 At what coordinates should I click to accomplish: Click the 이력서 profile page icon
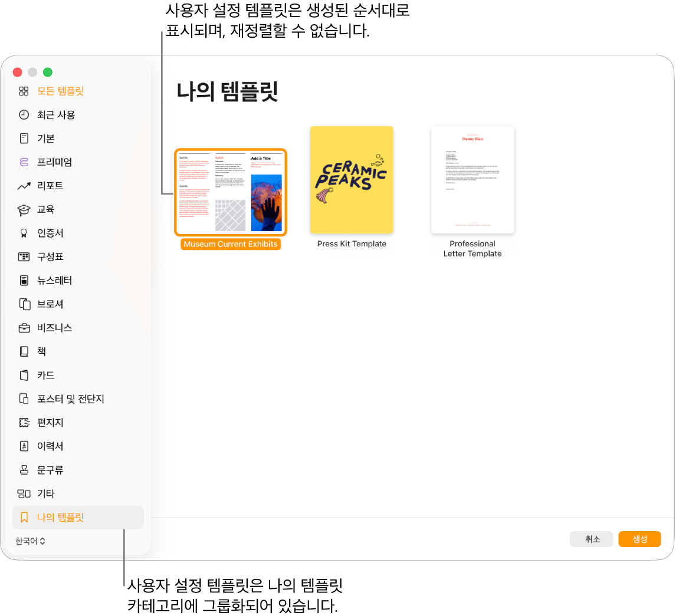(x=24, y=446)
